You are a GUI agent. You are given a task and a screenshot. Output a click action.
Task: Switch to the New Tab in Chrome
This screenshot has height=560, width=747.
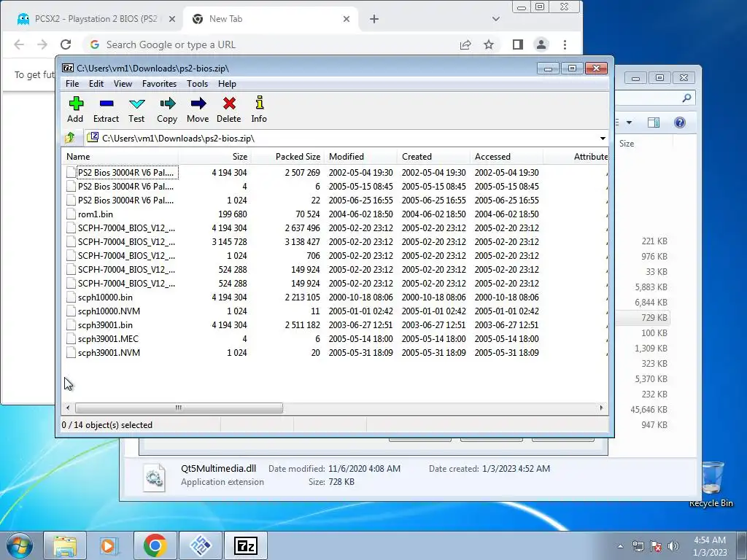tap(271, 19)
